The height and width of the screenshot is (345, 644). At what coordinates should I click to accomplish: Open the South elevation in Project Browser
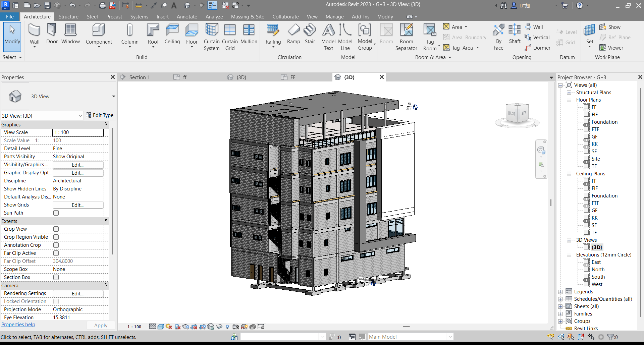click(x=598, y=277)
